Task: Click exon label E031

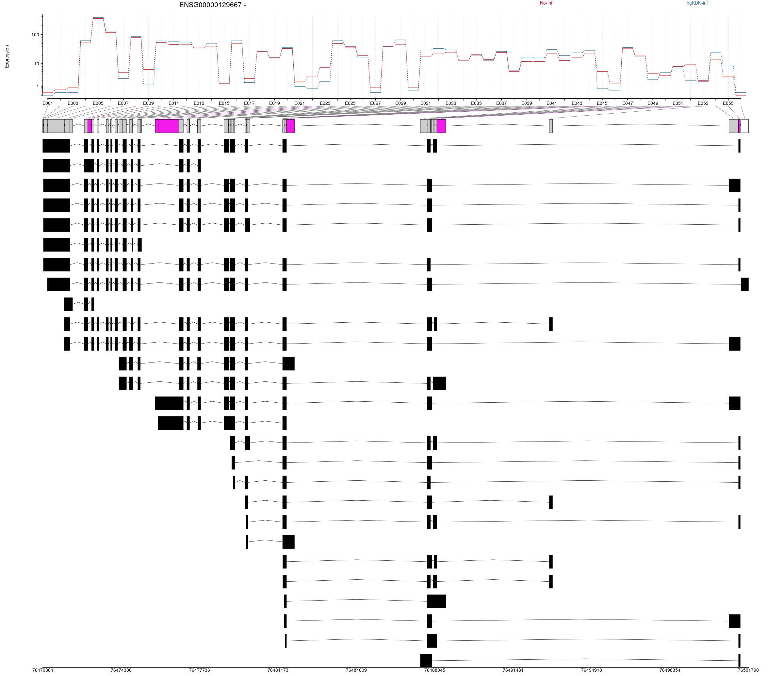Action: tap(426, 103)
